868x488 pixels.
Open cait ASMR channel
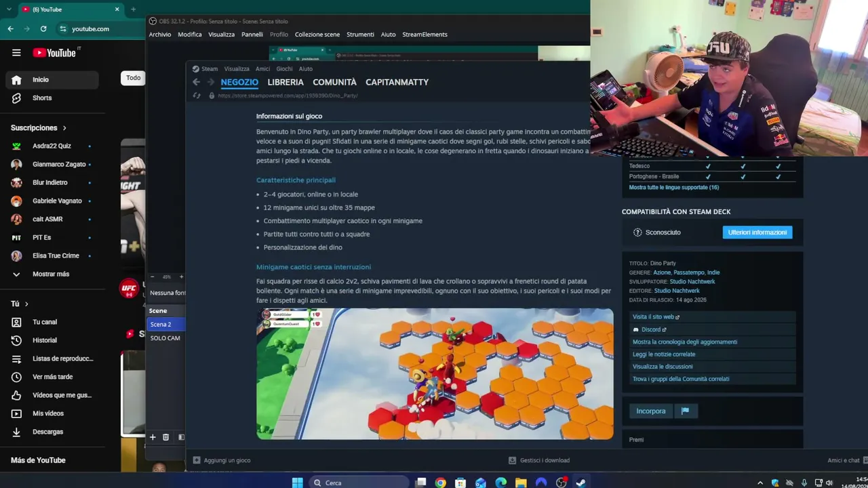(52, 219)
